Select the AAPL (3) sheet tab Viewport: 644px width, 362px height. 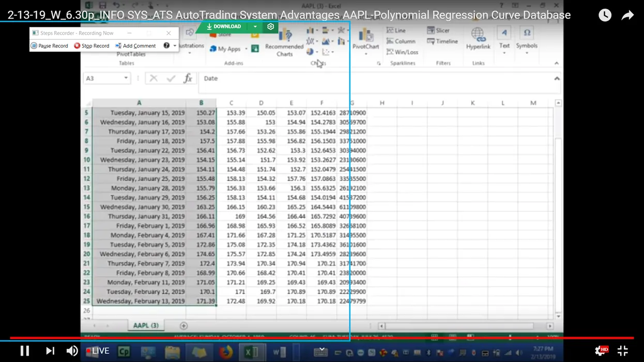point(146,326)
